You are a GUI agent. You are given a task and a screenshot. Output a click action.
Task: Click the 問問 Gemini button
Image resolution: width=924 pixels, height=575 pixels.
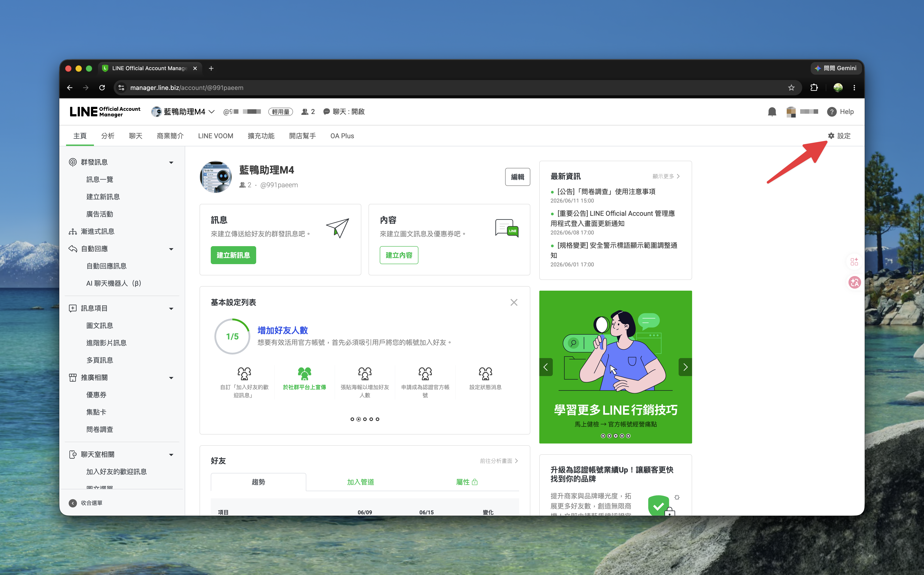[x=835, y=69]
